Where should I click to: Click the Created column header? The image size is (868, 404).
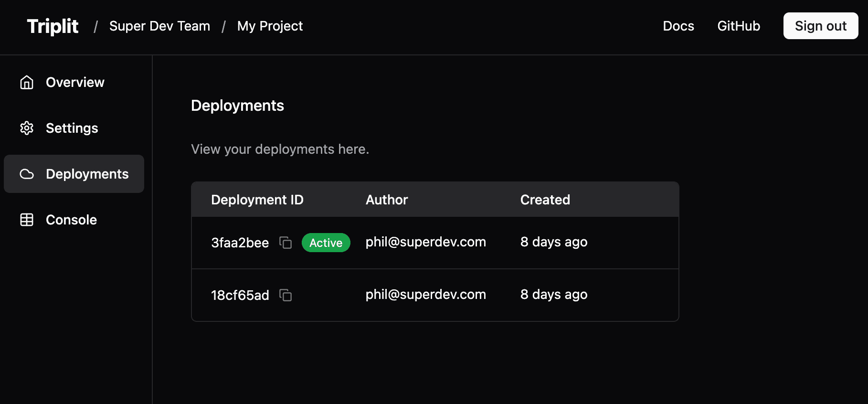point(545,200)
